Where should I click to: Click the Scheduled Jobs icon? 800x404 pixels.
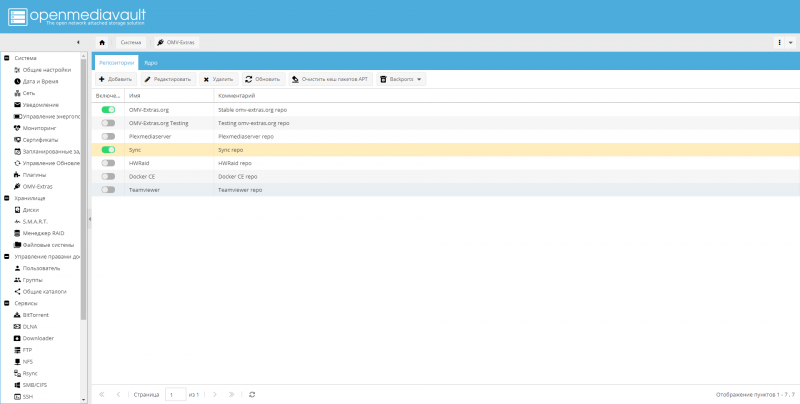(17, 152)
